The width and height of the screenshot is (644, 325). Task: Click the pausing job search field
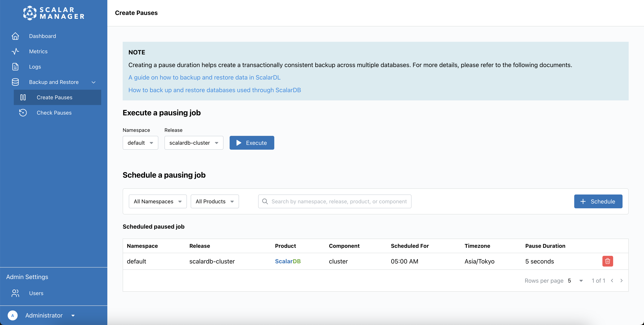click(339, 202)
